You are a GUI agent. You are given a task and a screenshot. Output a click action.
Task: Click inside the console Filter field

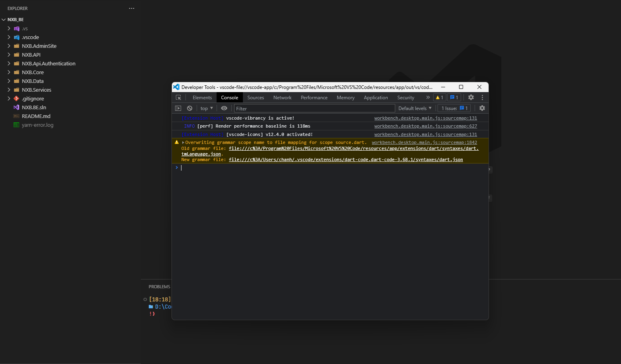(279, 108)
